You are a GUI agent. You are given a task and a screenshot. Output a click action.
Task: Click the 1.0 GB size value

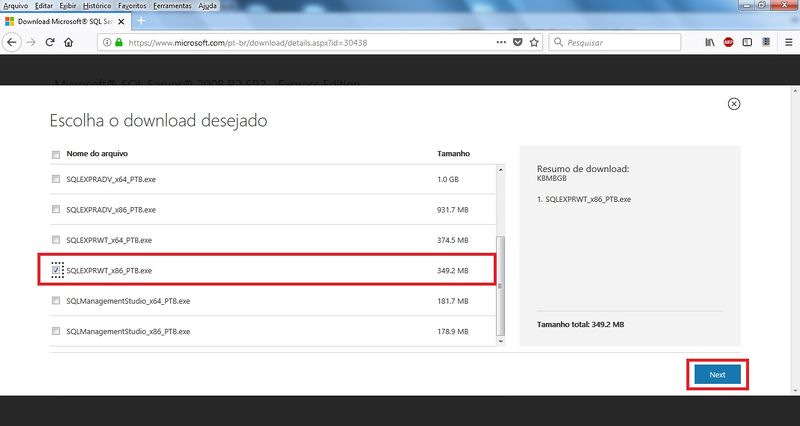(447, 179)
